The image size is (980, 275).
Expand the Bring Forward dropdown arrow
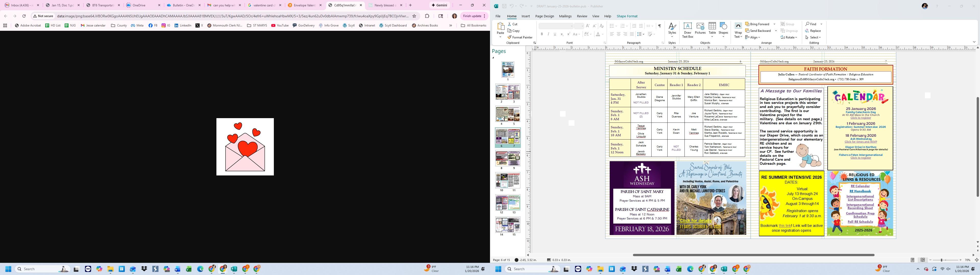[774, 24]
